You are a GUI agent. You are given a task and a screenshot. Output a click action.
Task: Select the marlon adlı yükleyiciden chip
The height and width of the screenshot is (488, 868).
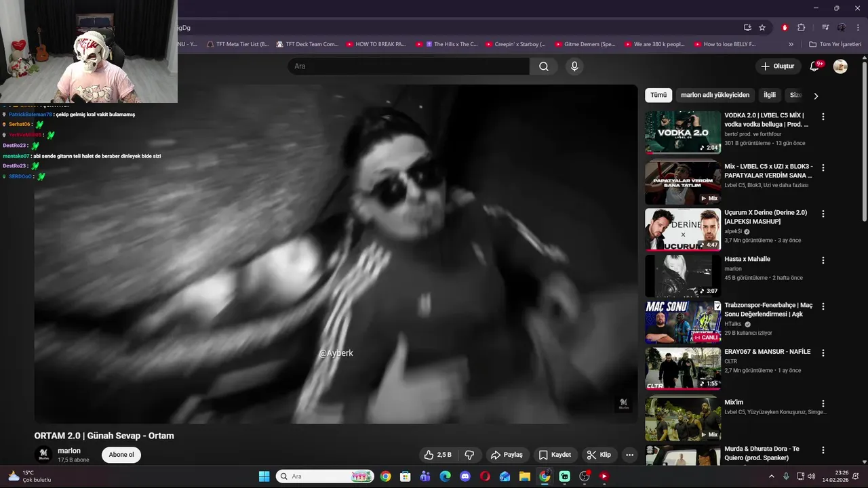715,96
